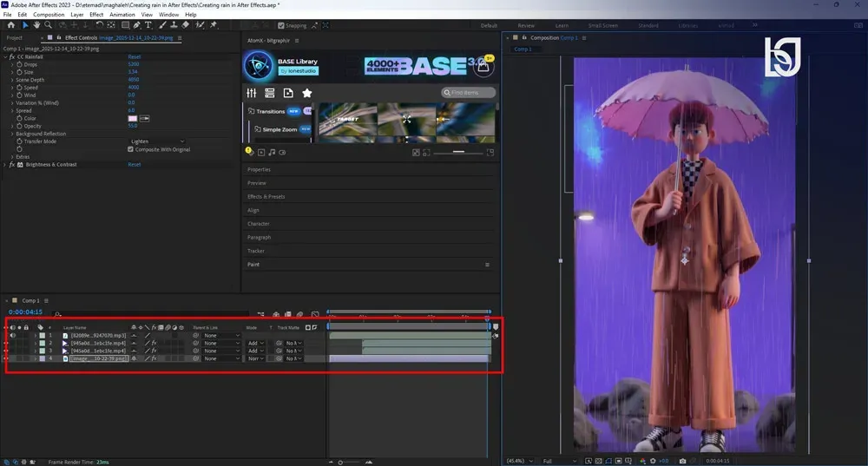Screen dimensions: 868x466
Task: Click the music note icon in AtomX
Action: click(x=272, y=152)
